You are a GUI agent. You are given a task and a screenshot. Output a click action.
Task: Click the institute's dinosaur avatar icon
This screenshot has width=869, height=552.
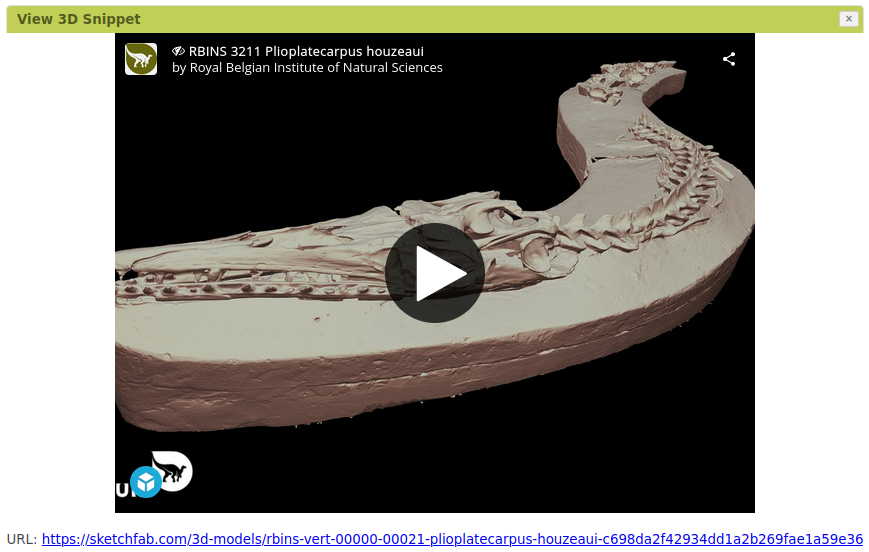(141, 59)
